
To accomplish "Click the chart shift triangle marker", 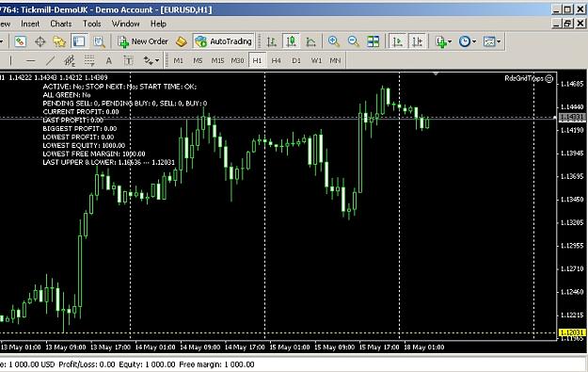I will (x=436, y=74).
